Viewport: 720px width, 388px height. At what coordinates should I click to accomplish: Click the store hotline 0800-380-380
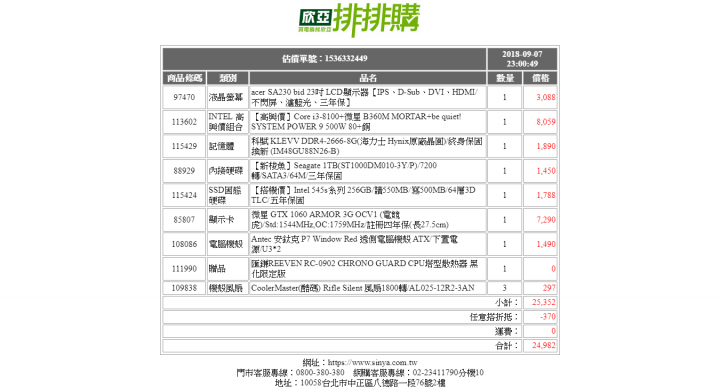pyautogui.click(x=320, y=373)
